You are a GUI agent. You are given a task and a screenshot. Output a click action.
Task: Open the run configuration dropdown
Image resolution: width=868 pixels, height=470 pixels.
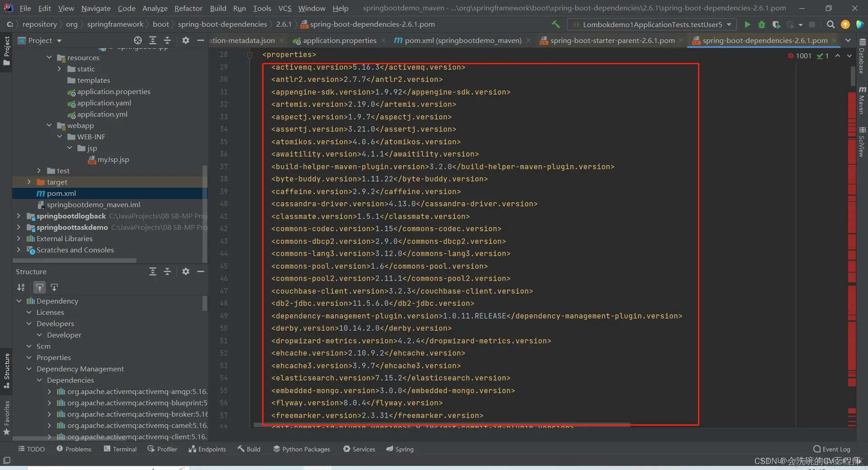point(652,24)
